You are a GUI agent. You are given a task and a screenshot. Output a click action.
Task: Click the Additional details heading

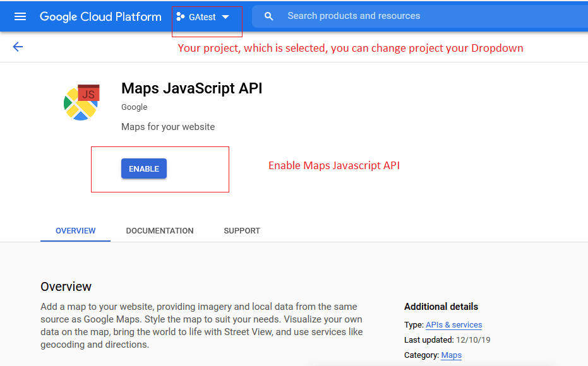pyautogui.click(x=441, y=307)
